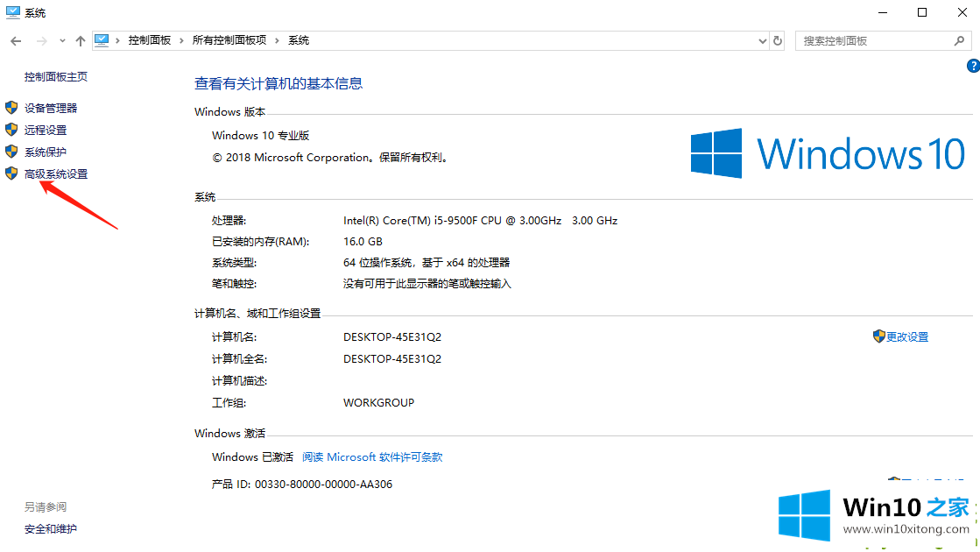Open 阅读 Microsoft 软件许可条款 link
Screen dimensions: 980x552
372,457
